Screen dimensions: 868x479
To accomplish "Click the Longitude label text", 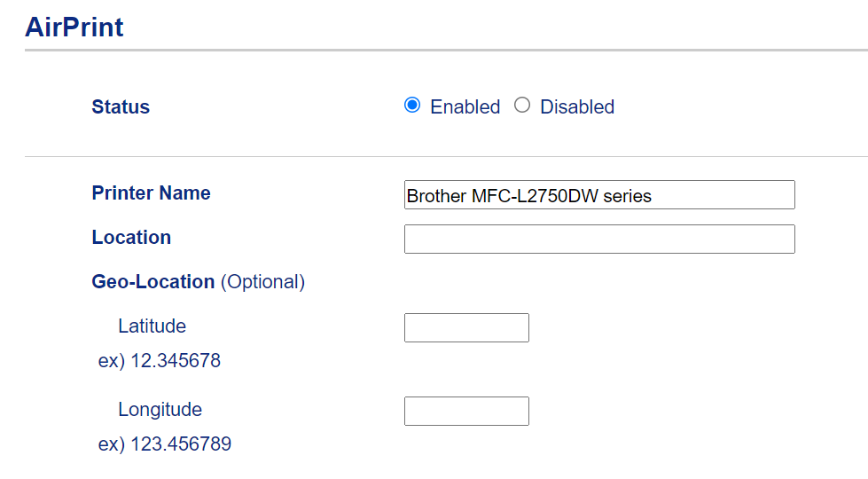I will (160, 410).
